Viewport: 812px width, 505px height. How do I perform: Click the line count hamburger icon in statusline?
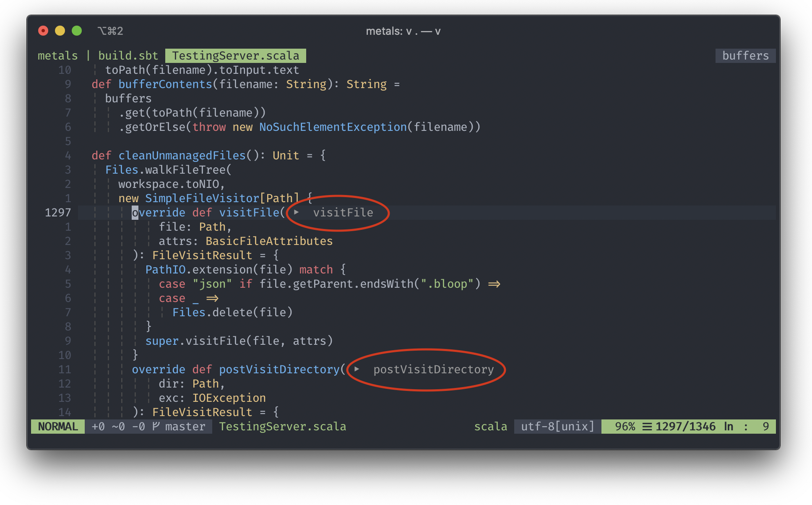point(647,427)
